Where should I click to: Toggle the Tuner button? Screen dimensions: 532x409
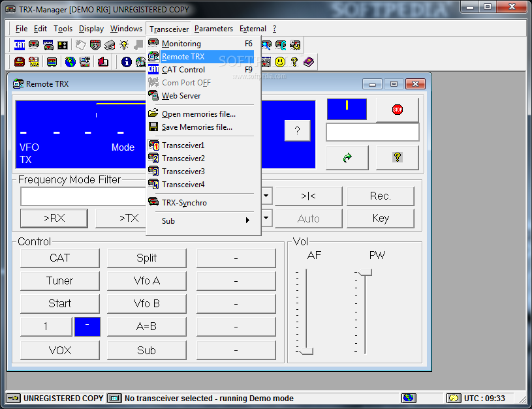click(59, 280)
